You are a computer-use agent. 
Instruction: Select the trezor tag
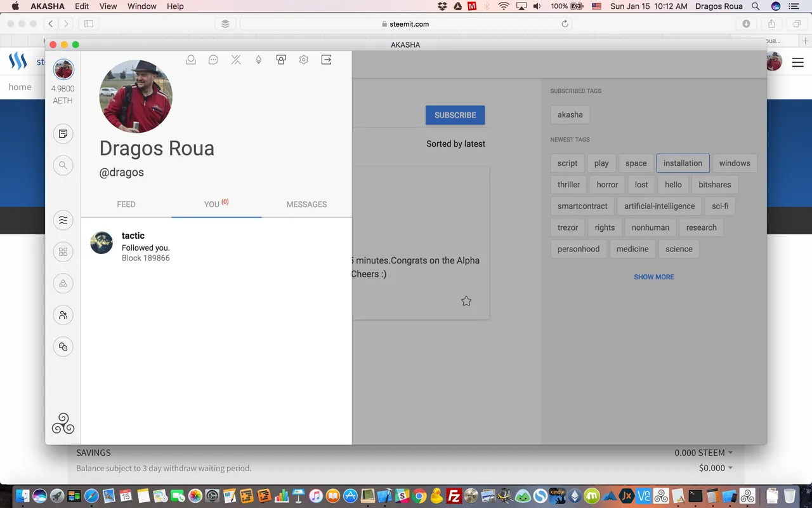pyautogui.click(x=568, y=228)
